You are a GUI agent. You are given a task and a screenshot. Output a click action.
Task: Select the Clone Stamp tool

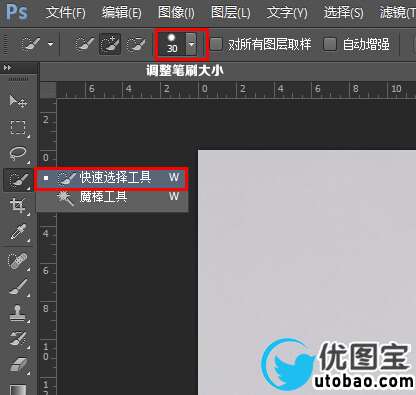(18, 313)
